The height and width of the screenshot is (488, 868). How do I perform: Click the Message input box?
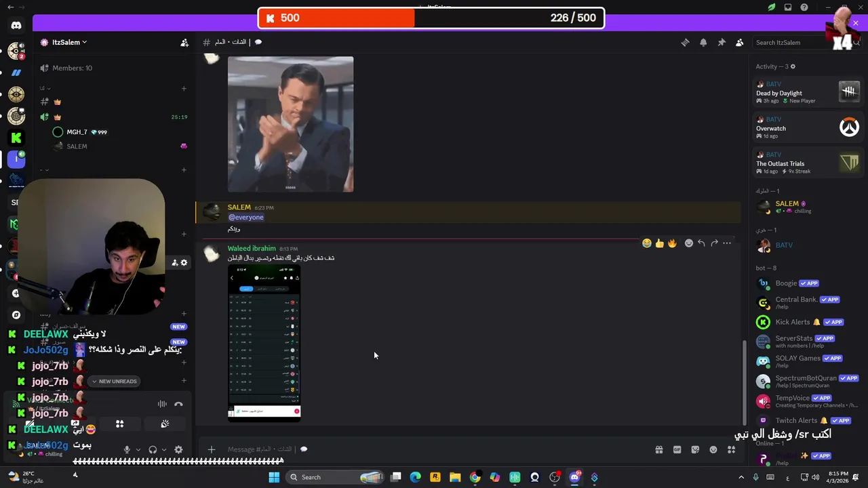[434, 449]
